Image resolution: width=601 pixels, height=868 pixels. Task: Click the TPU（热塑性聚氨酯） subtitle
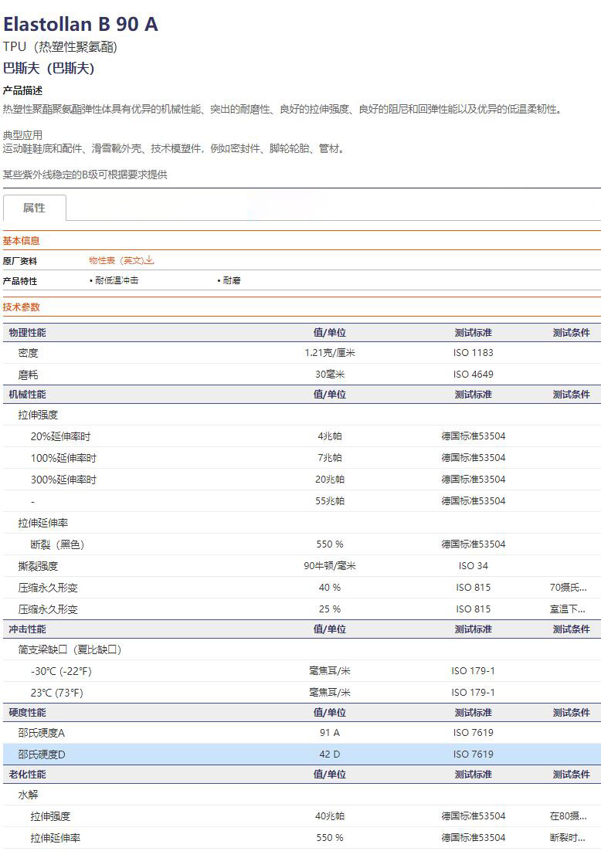[59, 46]
